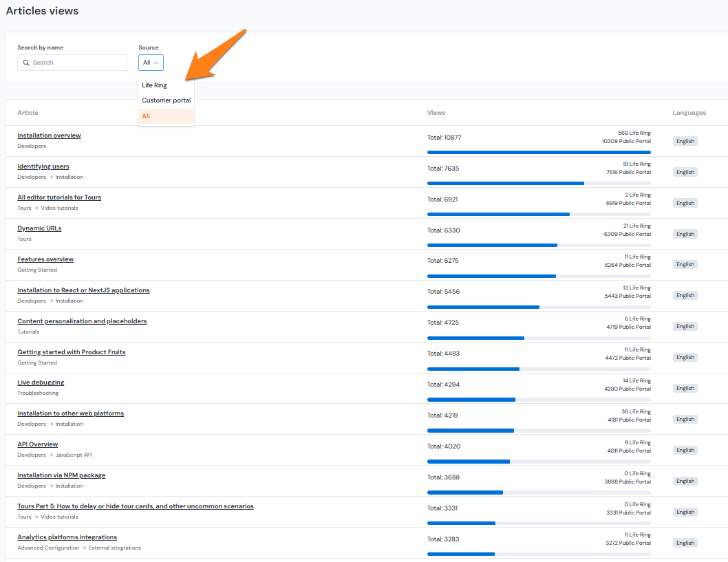The image size is (728, 562).
Task: Open the "Dynamic URLs" article
Action: tap(39, 228)
